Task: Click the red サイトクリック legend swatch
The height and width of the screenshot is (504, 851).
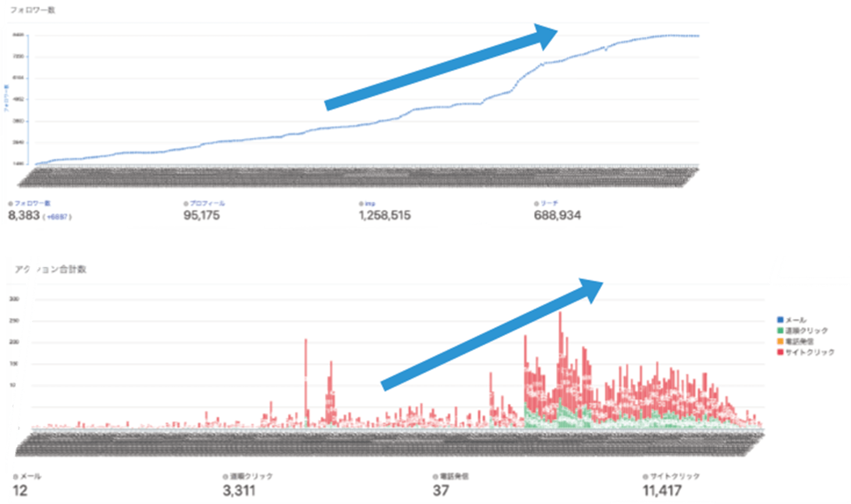Action: [780, 352]
